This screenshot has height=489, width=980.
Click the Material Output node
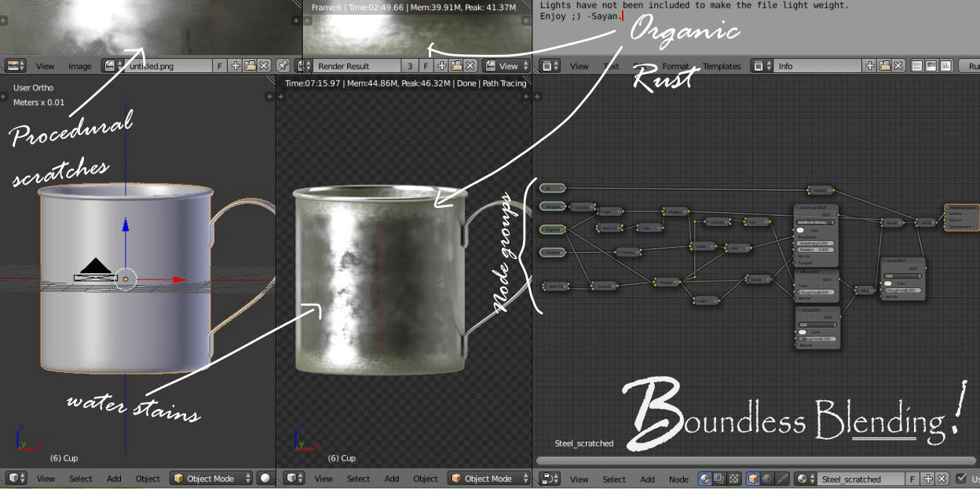click(962, 217)
